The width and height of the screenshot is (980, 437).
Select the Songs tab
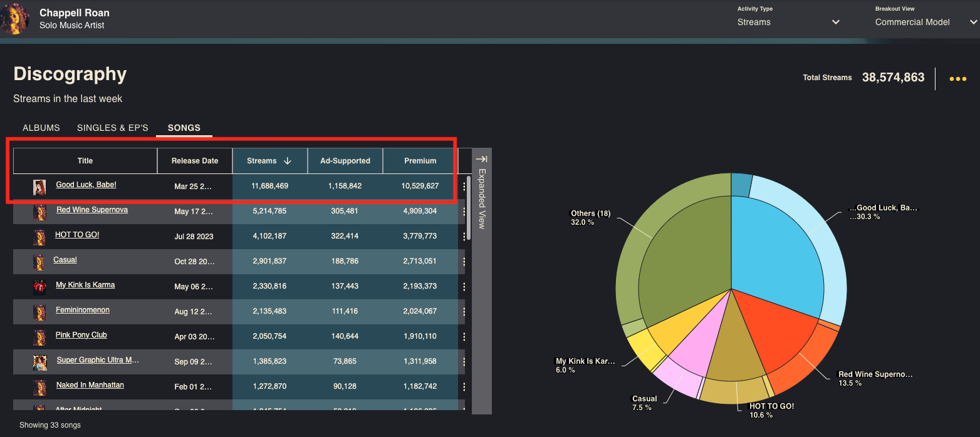coord(184,128)
